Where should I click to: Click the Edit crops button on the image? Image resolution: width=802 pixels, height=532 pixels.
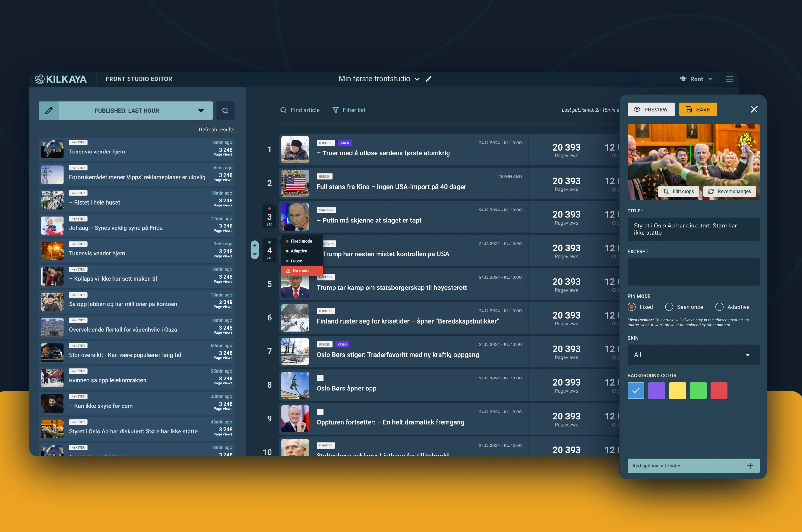pos(678,191)
